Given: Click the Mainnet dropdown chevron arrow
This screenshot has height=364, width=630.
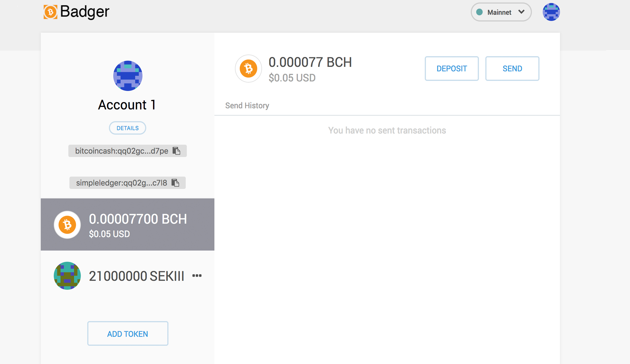Looking at the screenshot, I should [x=521, y=12].
